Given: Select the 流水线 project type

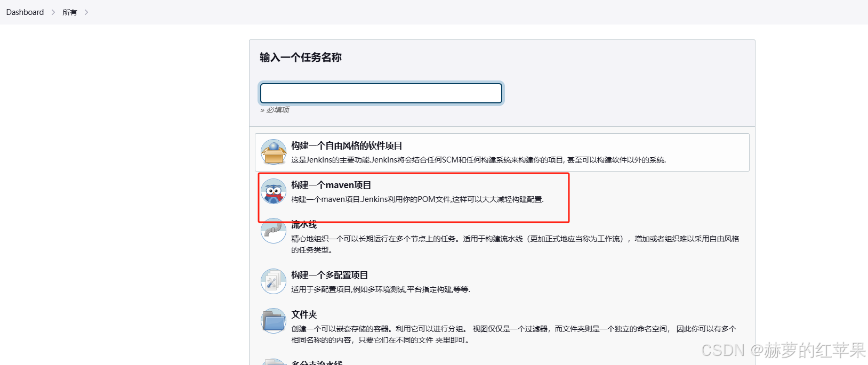Looking at the screenshot, I should pyautogui.click(x=304, y=224).
